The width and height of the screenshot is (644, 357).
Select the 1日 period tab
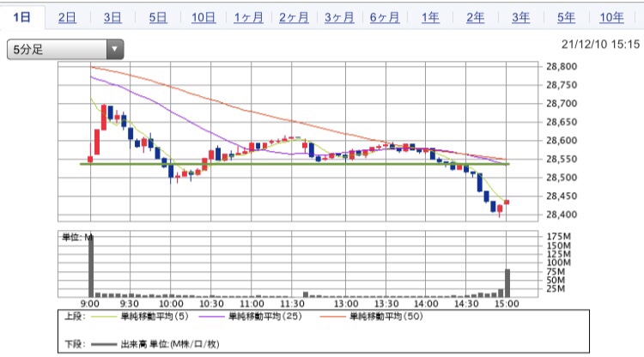coord(22,17)
